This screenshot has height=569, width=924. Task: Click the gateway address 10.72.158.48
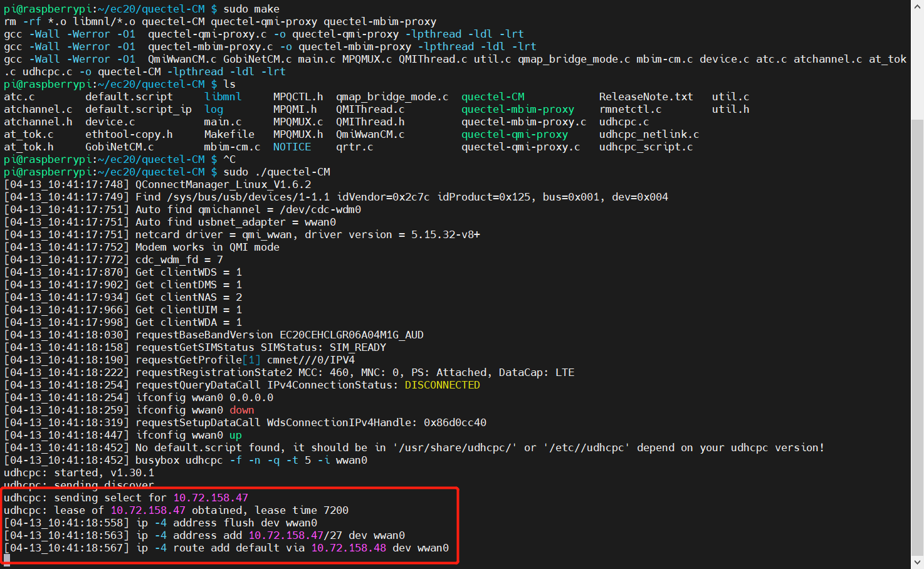(349, 548)
